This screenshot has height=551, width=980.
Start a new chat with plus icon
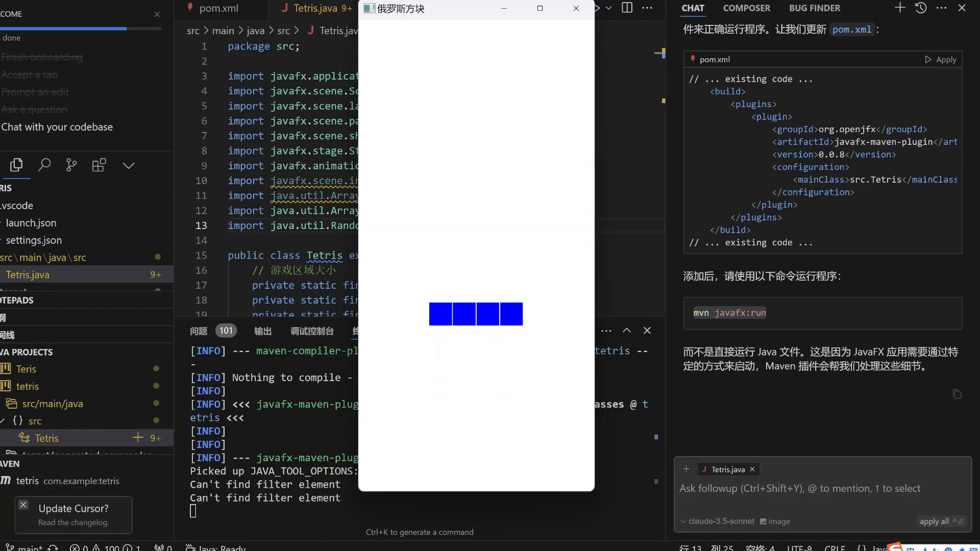pyautogui.click(x=900, y=8)
